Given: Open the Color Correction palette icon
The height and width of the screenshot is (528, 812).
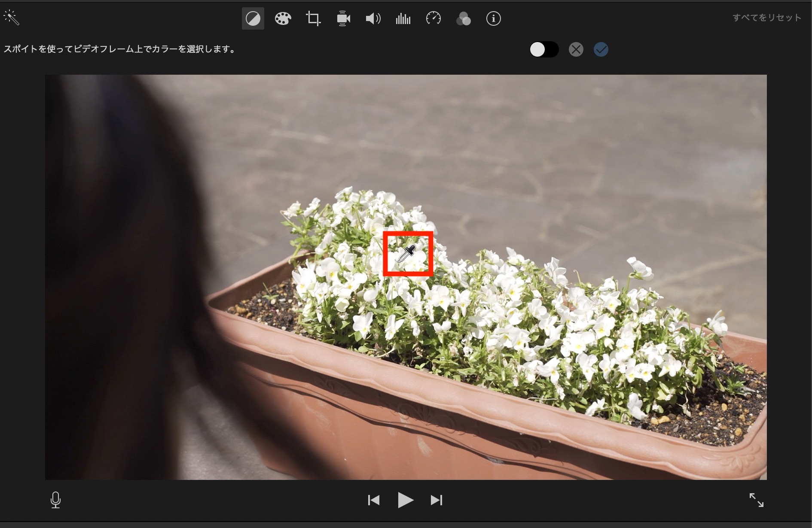Looking at the screenshot, I should coord(283,18).
